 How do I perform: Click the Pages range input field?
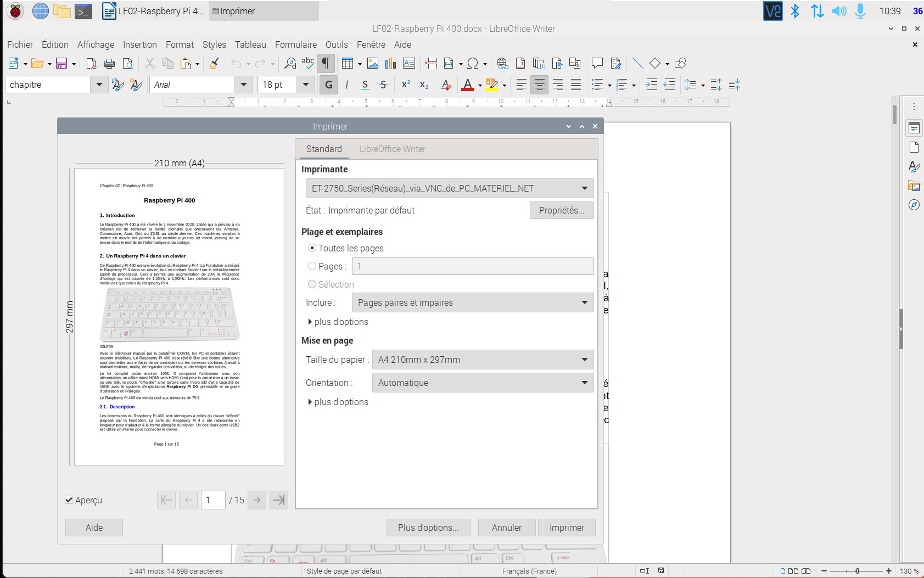click(x=473, y=266)
